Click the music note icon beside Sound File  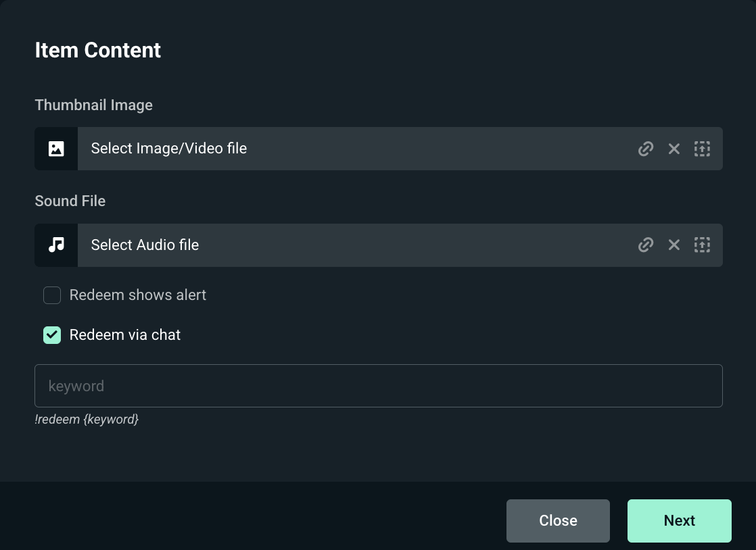[x=56, y=245]
